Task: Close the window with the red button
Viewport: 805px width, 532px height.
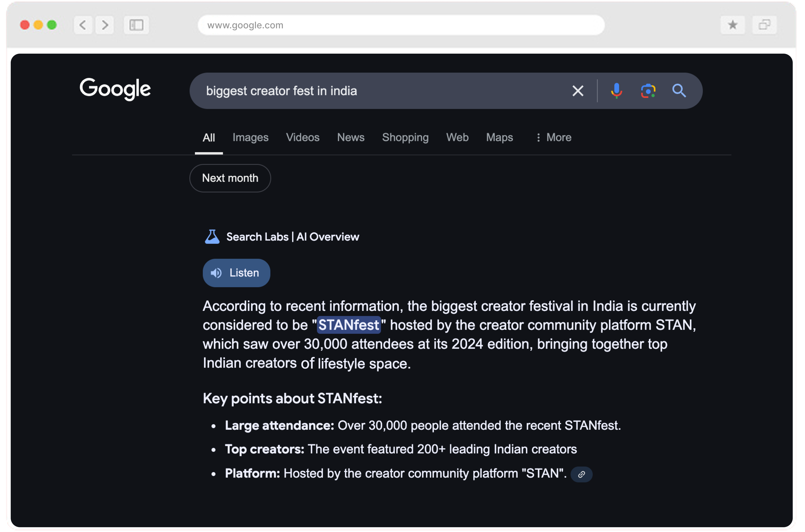Action: (x=25, y=25)
